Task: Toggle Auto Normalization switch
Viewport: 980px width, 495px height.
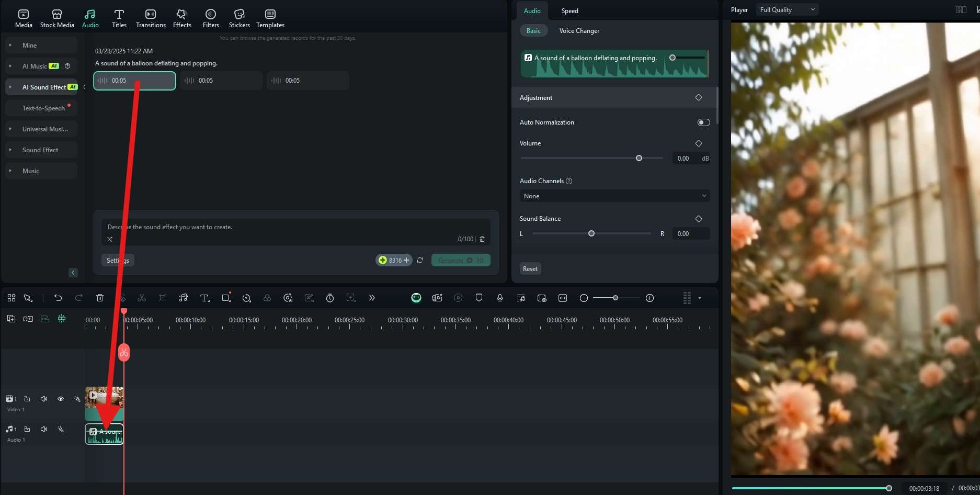Action: [x=704, y=122]
